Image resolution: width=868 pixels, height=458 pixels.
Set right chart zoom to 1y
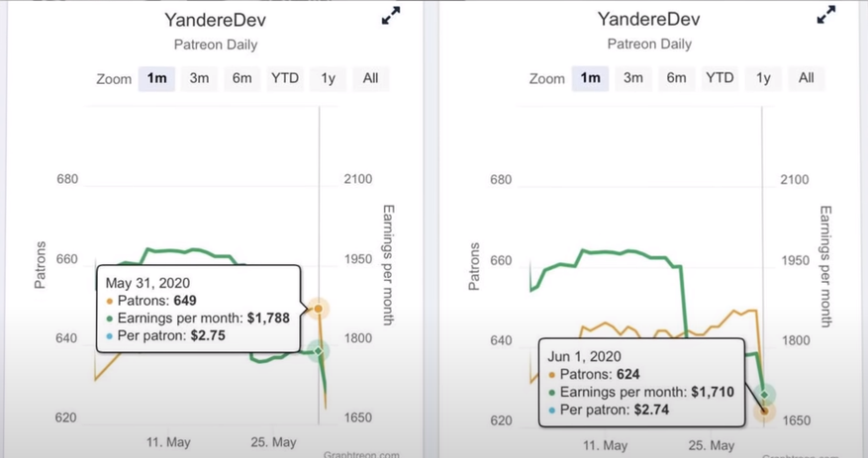[x=762, y=78]
